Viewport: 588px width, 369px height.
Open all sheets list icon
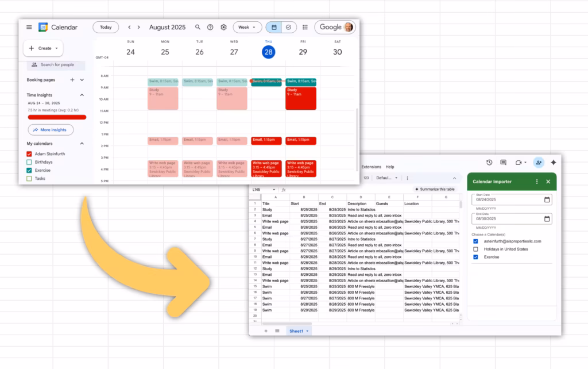pos(277,330)
